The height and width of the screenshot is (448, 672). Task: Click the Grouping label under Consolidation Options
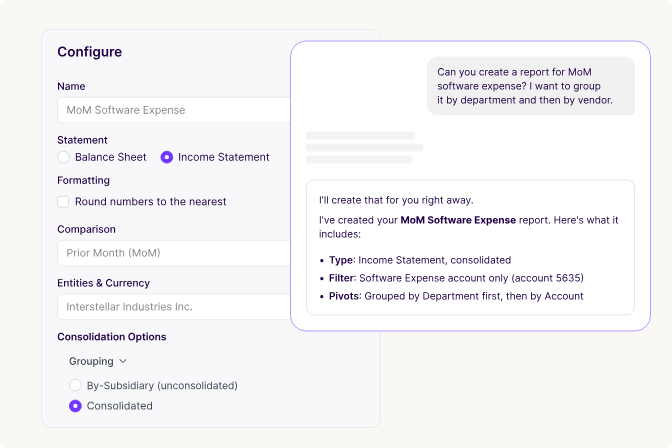(91, 361)
